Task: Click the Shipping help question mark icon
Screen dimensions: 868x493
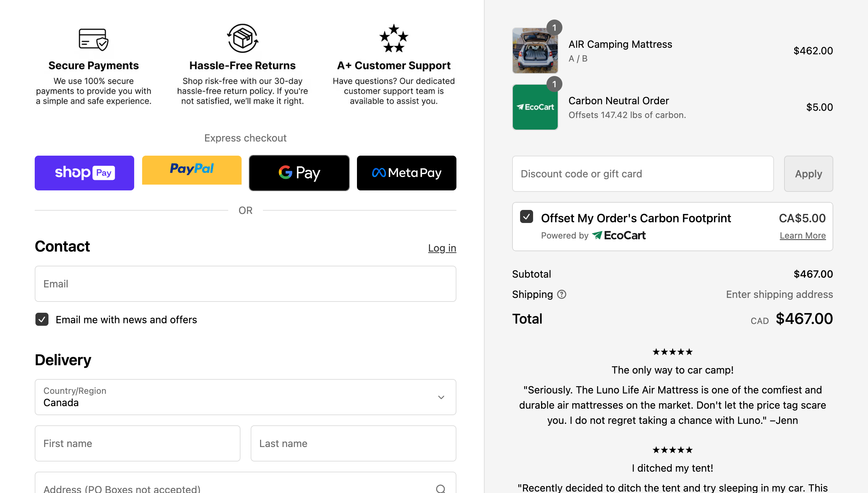Action: pos(562,294)
